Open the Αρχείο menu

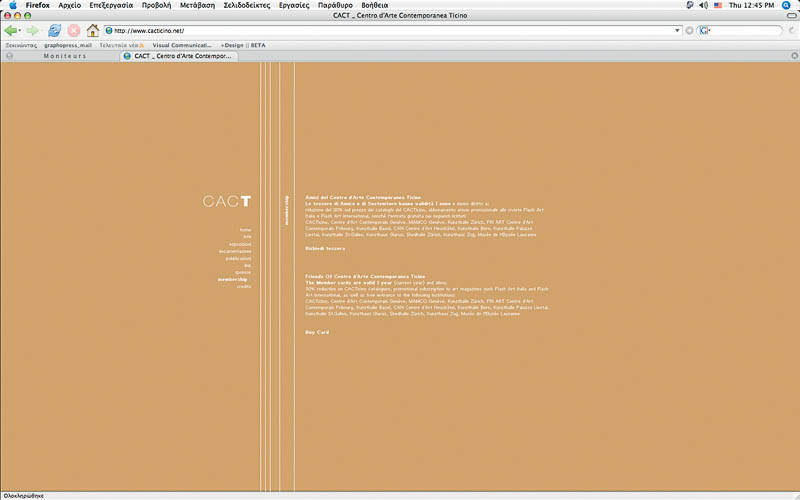[x=69, y=5]
